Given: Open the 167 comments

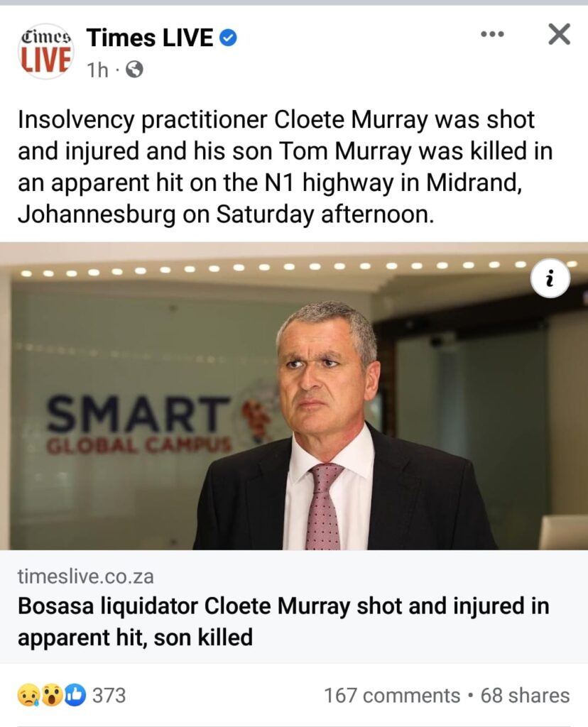Looking at the screenshot, I should coord(392,695).
